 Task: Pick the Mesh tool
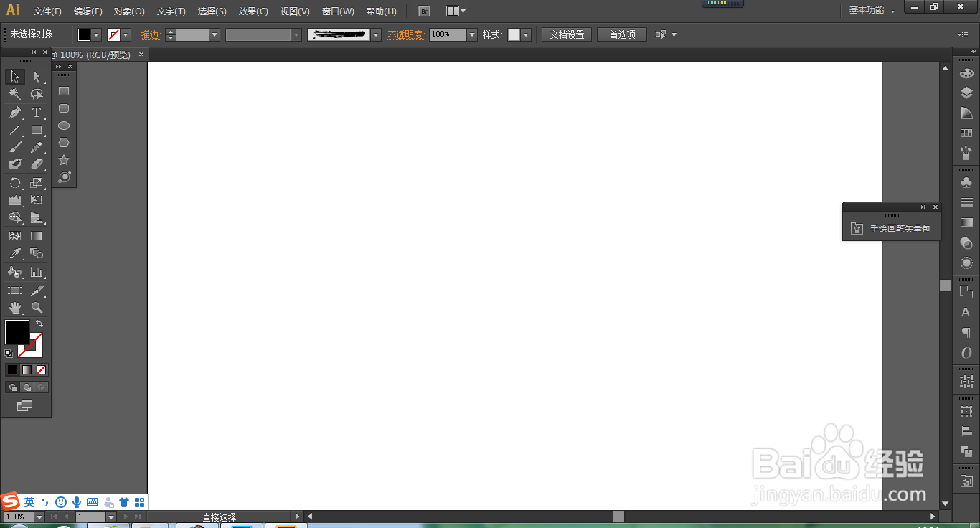click(x=15, y=236)
